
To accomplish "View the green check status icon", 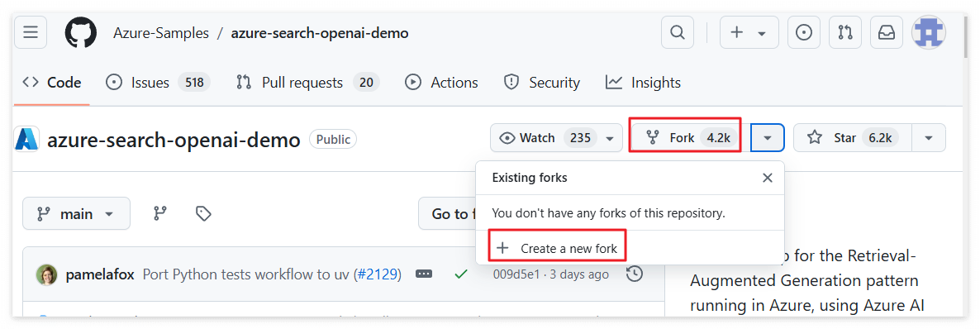I will [x=461, y=274].
